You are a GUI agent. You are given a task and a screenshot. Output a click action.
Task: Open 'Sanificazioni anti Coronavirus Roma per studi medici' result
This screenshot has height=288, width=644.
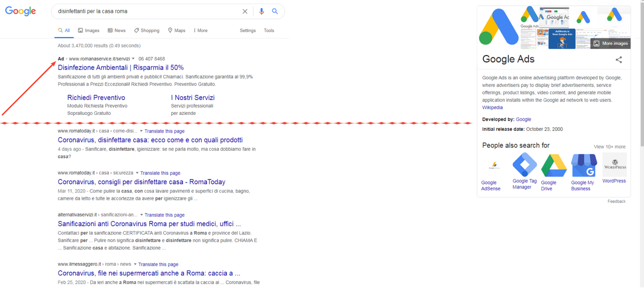[149, 224]
